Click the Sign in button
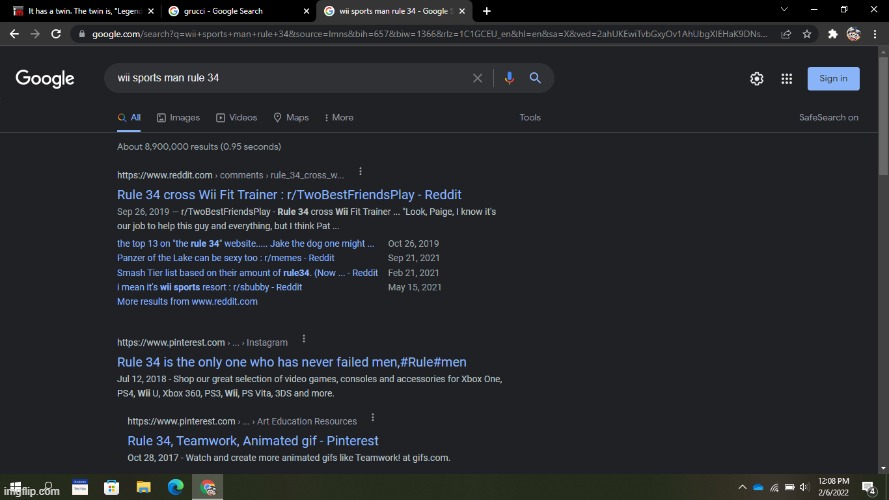889x500 pixels. 833,79
